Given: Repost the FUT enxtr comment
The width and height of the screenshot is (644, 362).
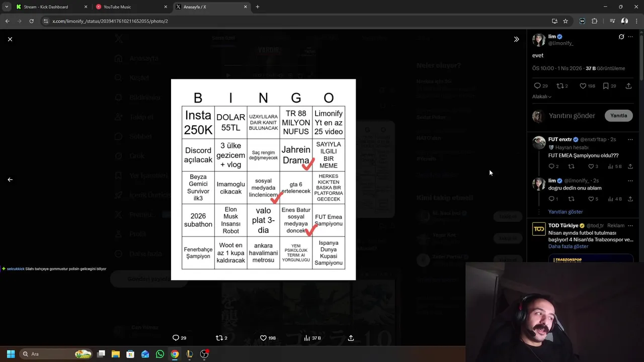Looking at the screenshot, I should pos(571,166).
